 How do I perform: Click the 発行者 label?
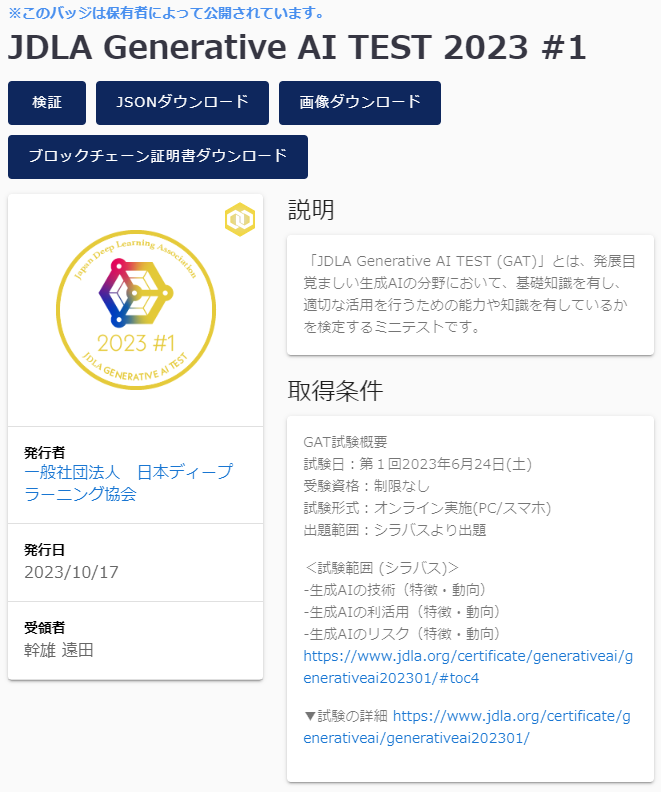click(x=44, y=453)
